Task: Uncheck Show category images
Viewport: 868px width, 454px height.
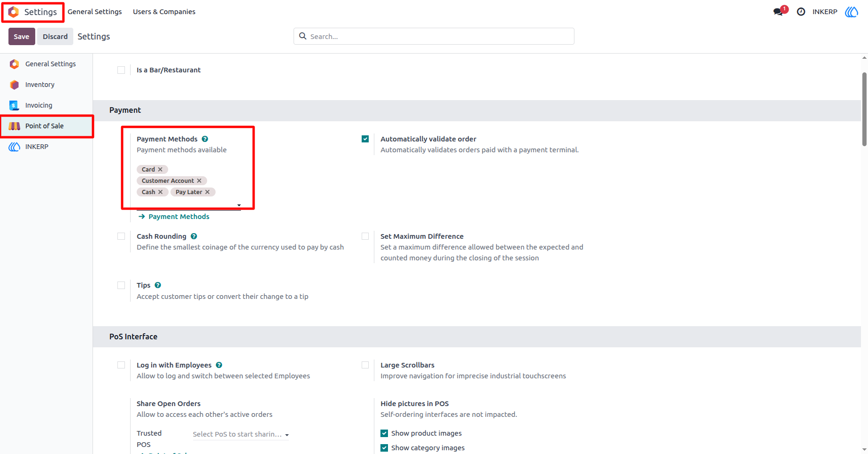Action: (x=384, y=448)
